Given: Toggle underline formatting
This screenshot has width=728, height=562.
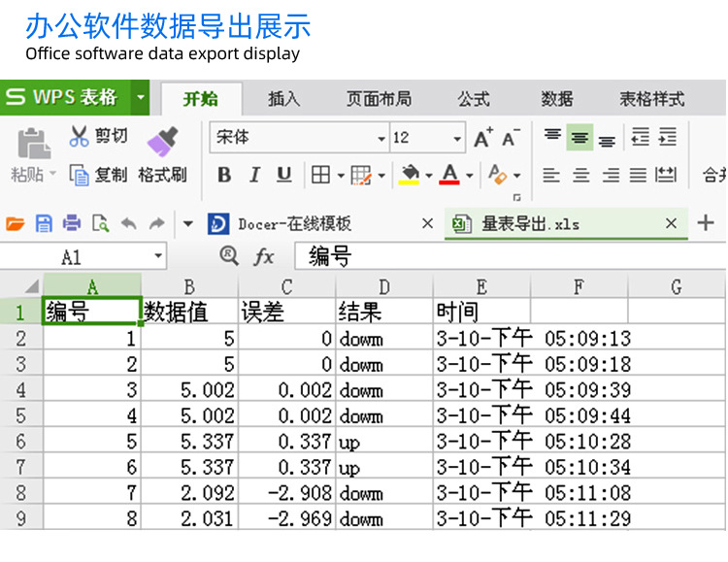Looking at the screenshot, I should pyautogui.click(x=283, y=175).
